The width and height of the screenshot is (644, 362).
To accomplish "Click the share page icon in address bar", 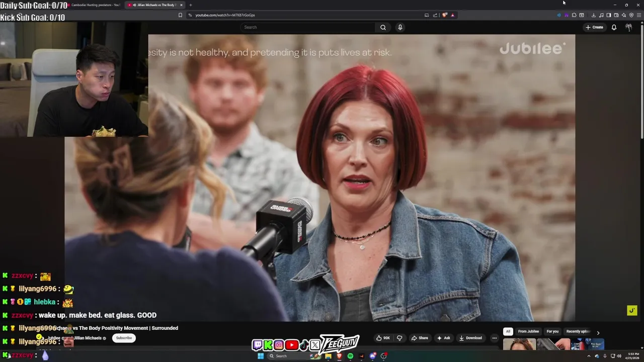I will click(435, 15).
